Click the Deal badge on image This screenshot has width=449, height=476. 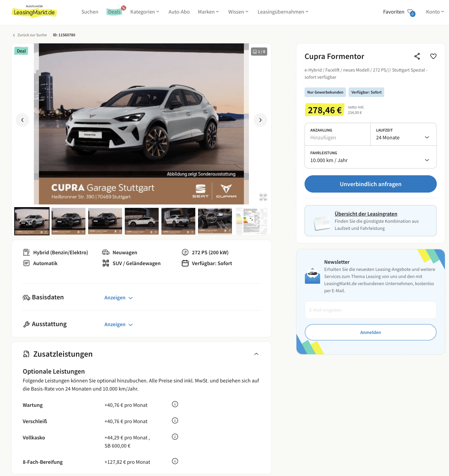pyautogui.click(x=21, y=51)
